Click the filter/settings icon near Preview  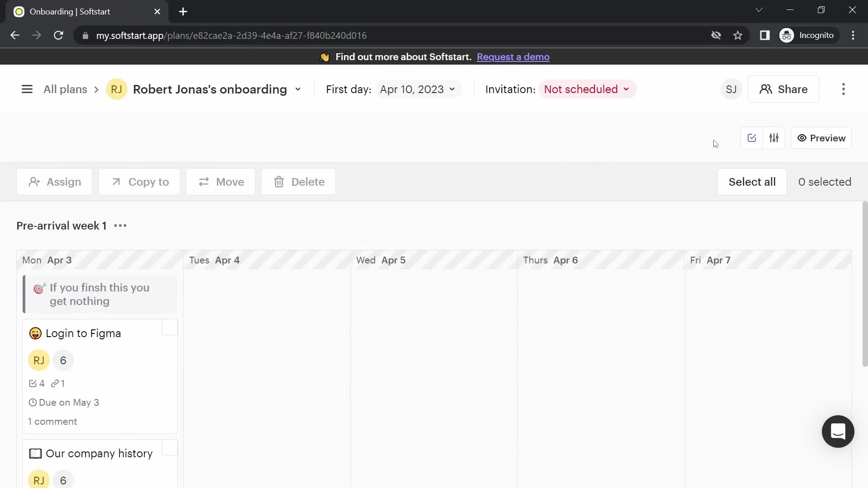click(x=774, y=138)
